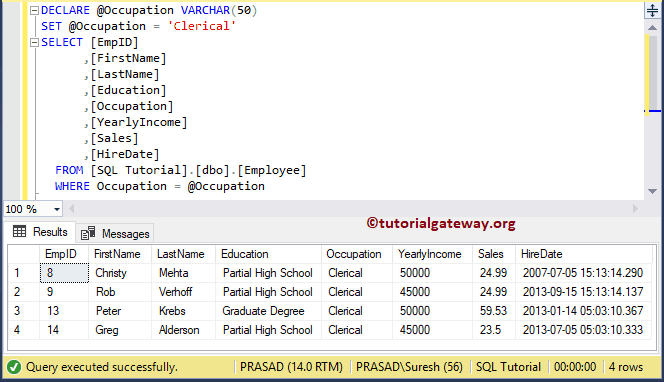Click the LastName cell Krebs
The height and width of the screenshot is (382, 664).
point(183,311)
